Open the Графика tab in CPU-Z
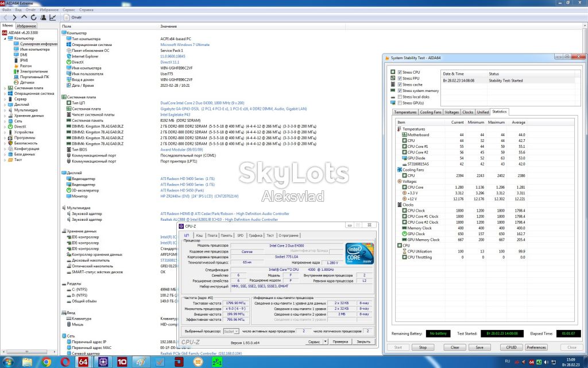The width and height of the screenshot is (588, 368). click(x=256, y=235)
